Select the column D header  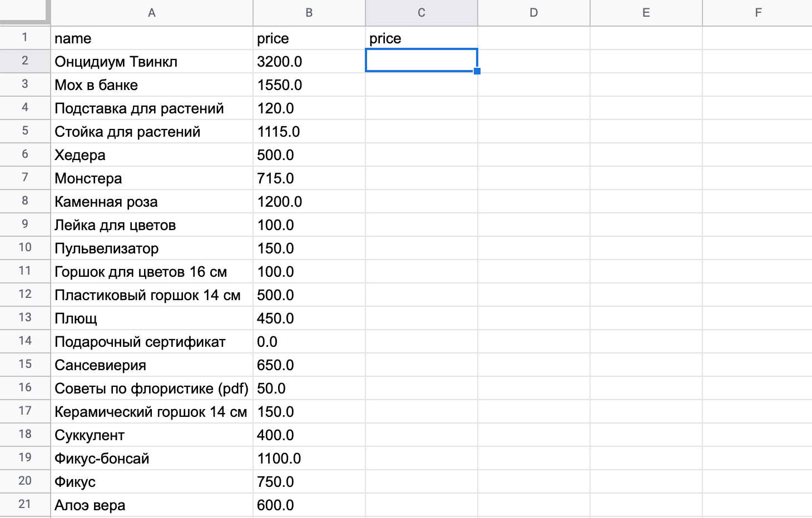click(534, 13)
